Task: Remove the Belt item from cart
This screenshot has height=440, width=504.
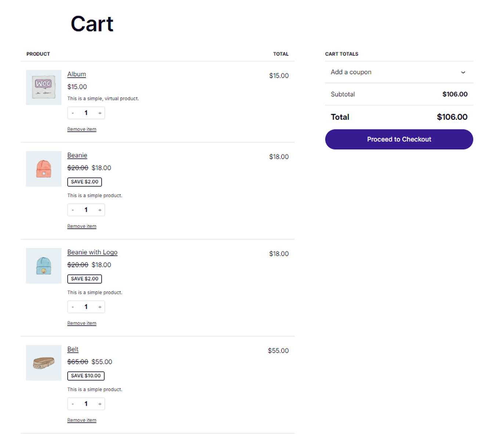Action: click(81, 420)
